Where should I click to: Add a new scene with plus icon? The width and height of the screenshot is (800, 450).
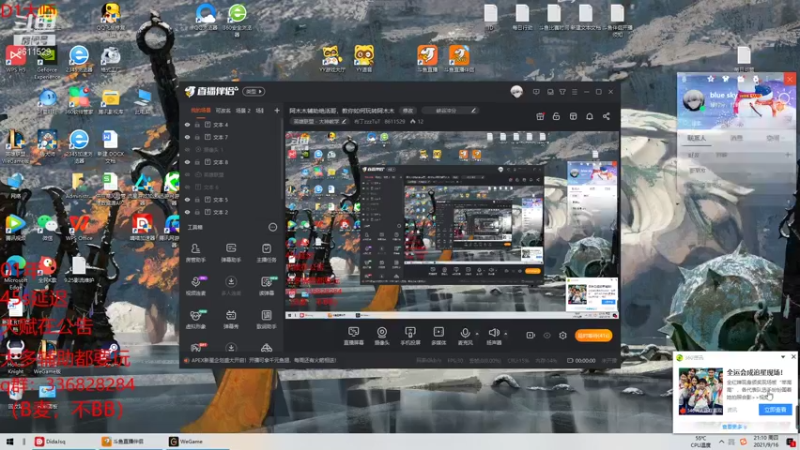(x=277, y=110)
